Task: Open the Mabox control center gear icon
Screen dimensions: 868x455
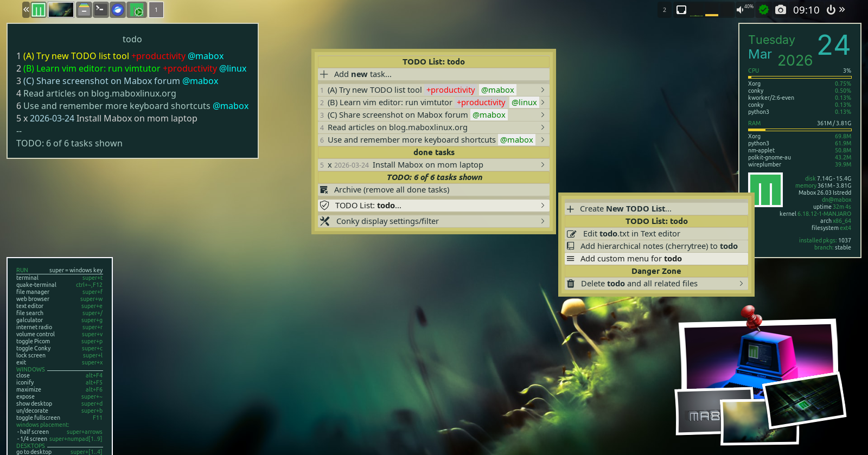Action: [x=138, y=10]
